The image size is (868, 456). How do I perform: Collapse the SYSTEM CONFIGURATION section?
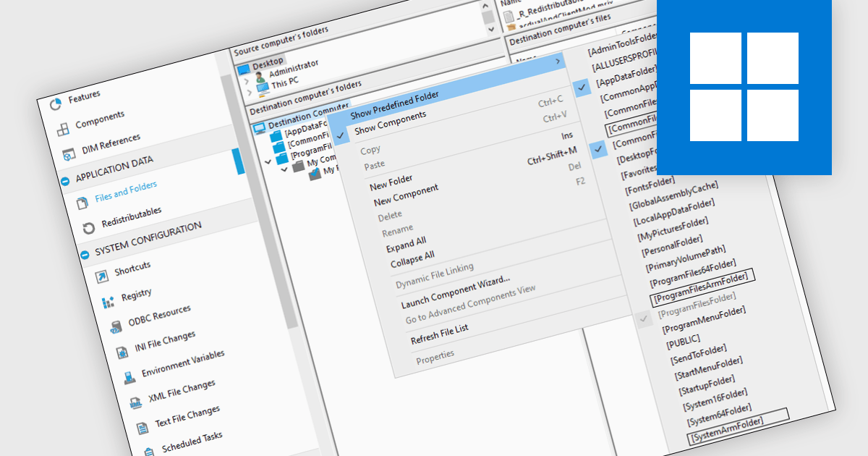point(85,253)
